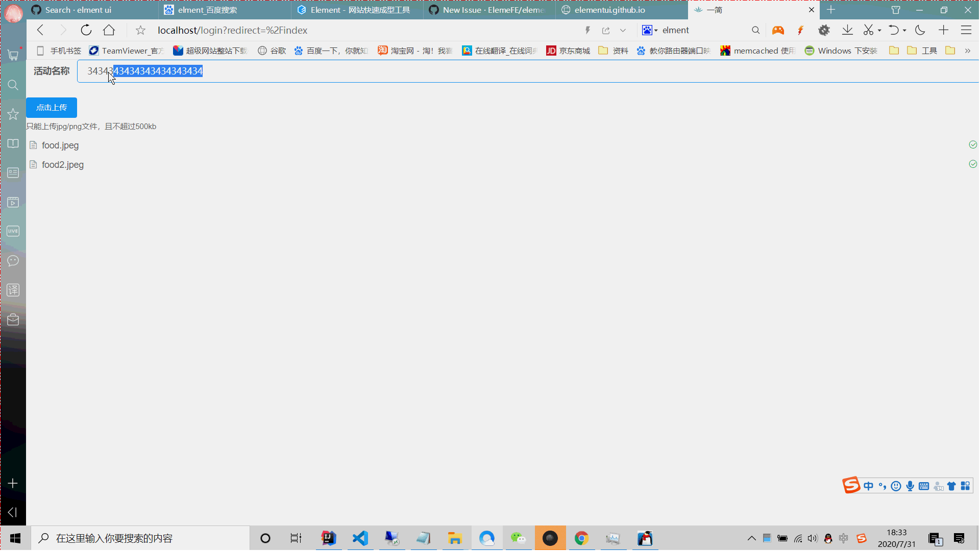Image resolution: width=980 pixels, height=551 pixels.
Task: Click the Windows Start button
Action: coord(15,538)
